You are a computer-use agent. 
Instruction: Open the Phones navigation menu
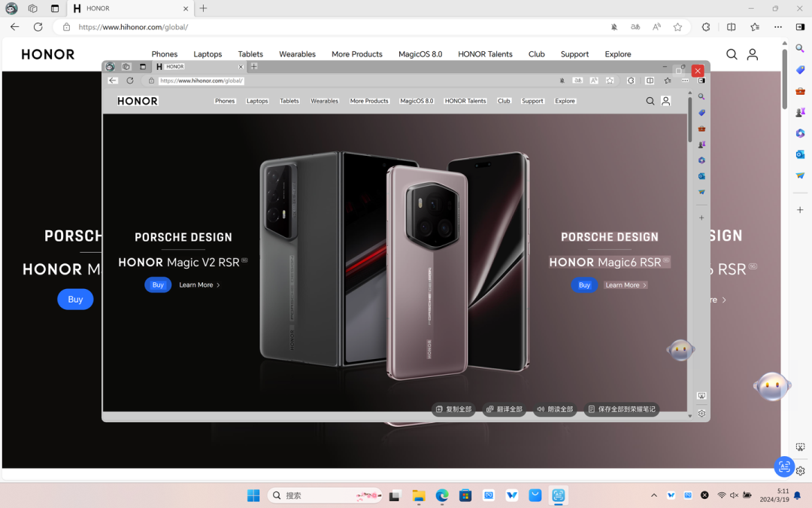tap(164, 54)
